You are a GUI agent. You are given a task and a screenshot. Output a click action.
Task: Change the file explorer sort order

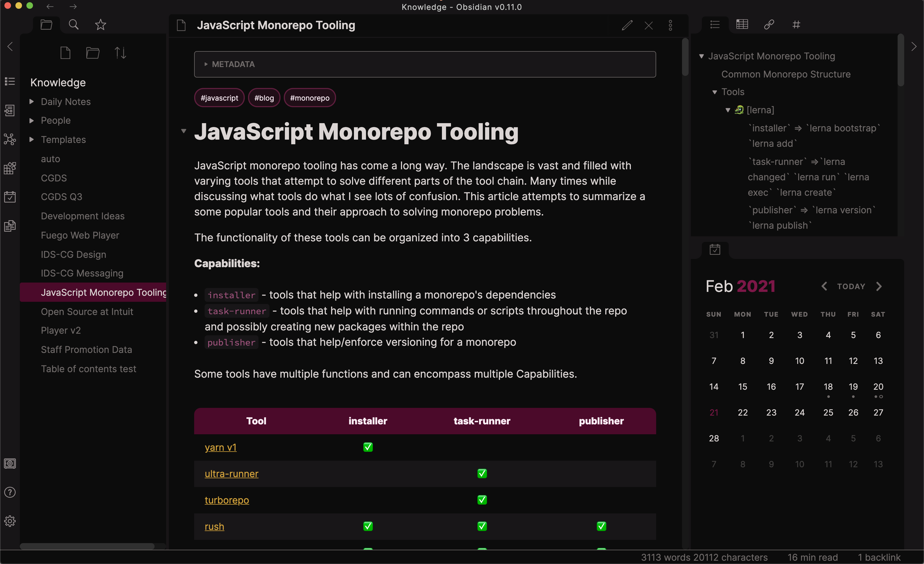[x=120, y=53]
